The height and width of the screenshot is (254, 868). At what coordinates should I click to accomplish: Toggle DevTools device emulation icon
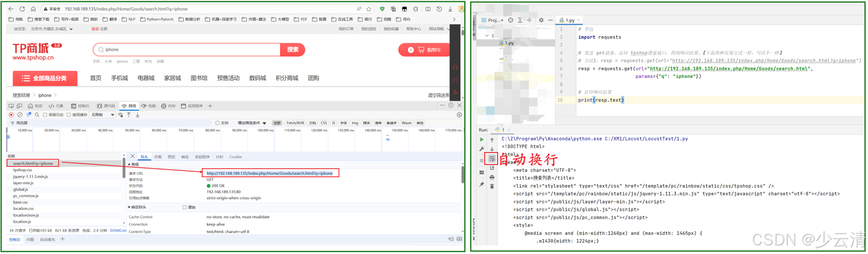point(20,106)
